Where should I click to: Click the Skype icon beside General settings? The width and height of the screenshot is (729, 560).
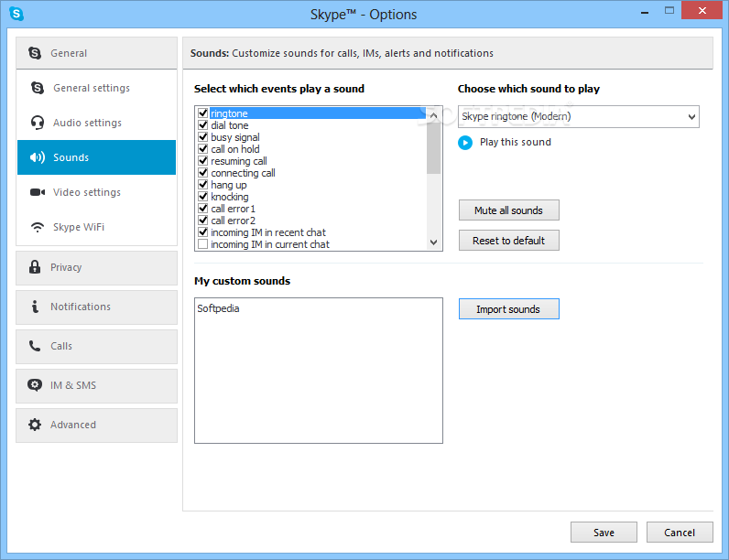pyautogui.click(x=38, y=87)
